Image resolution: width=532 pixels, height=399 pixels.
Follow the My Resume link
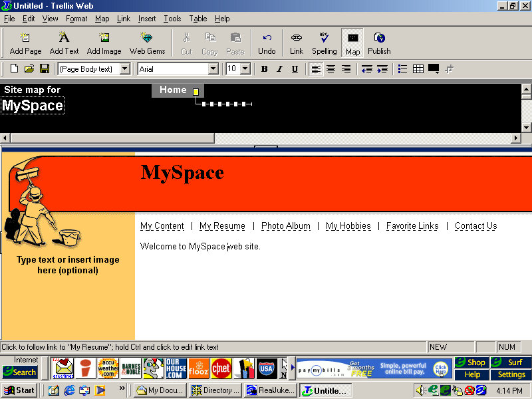[x=222, y=226]
